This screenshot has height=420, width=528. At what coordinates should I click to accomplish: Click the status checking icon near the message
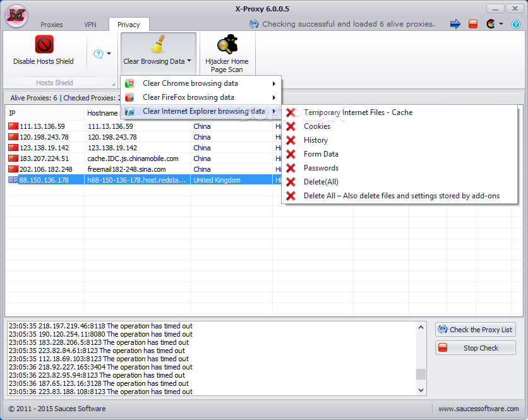click(254, 24)
